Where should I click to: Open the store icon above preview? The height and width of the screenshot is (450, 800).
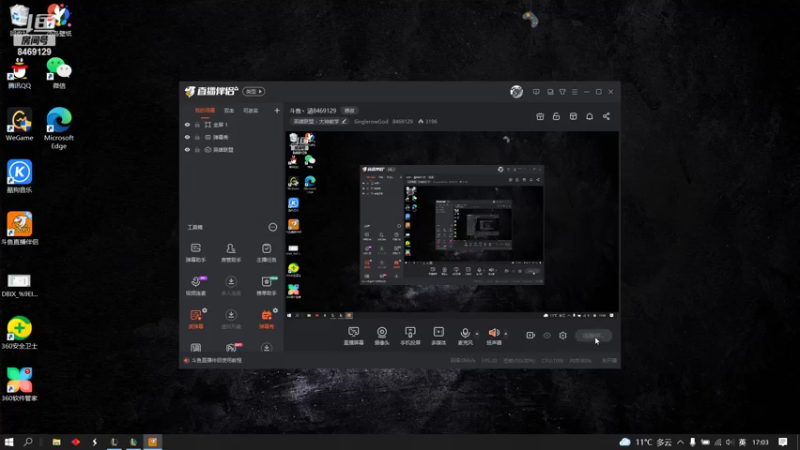point(573,117)
